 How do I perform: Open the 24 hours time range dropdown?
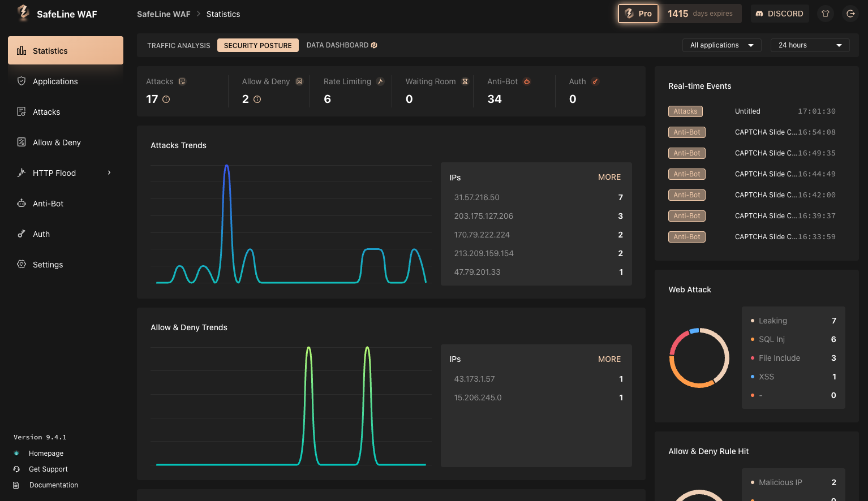pos(810,45)
